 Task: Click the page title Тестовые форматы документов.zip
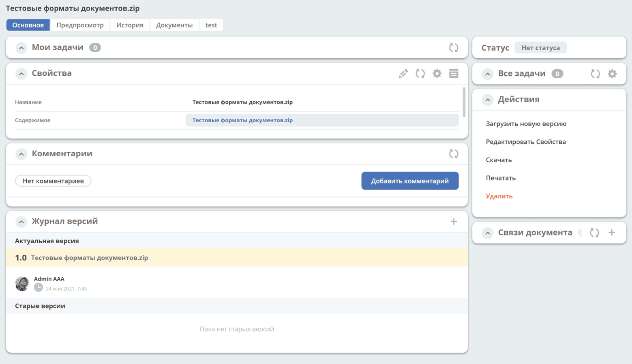(73, 9)
